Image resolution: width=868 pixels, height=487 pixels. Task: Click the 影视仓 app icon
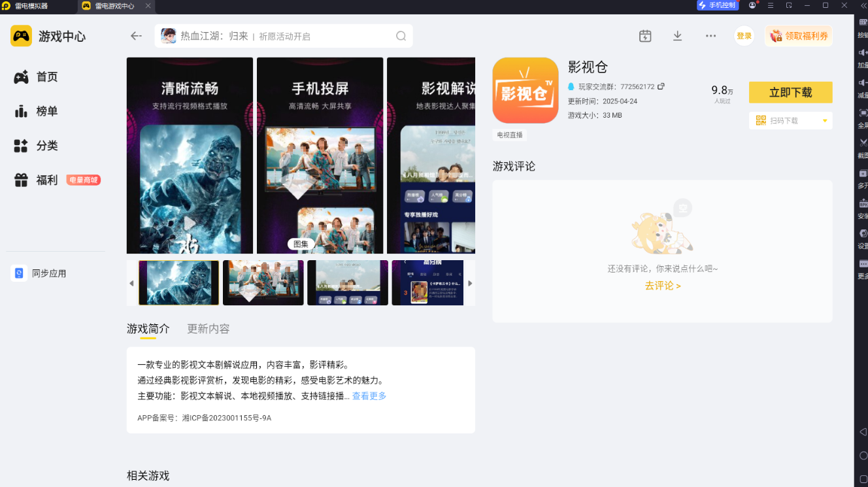click(x=526, y=90)
